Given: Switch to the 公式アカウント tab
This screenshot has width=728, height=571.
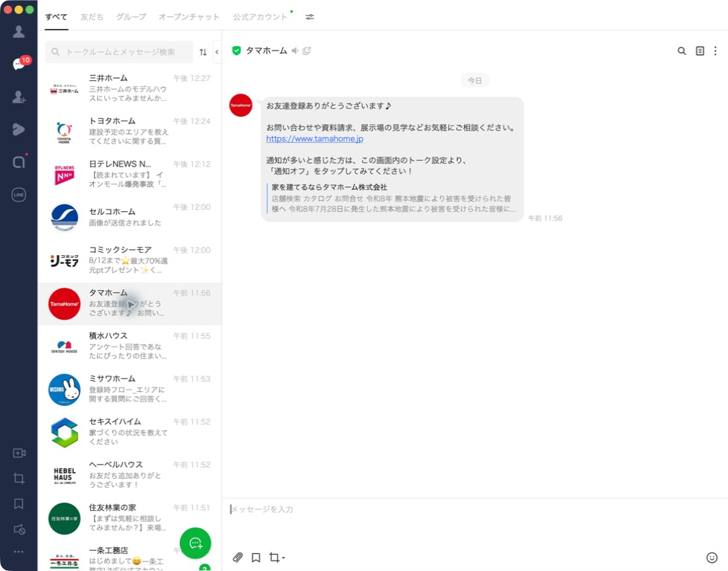Looking at the screenshot, I should (260, 16).
